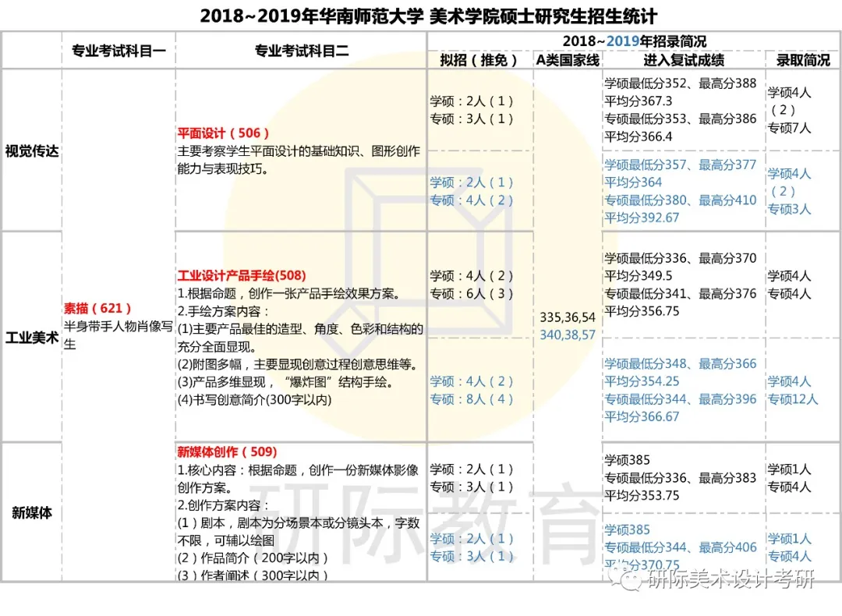The image size is (842, 616).
Task: Click black '专硕7人' admission result
Action: 789,128
